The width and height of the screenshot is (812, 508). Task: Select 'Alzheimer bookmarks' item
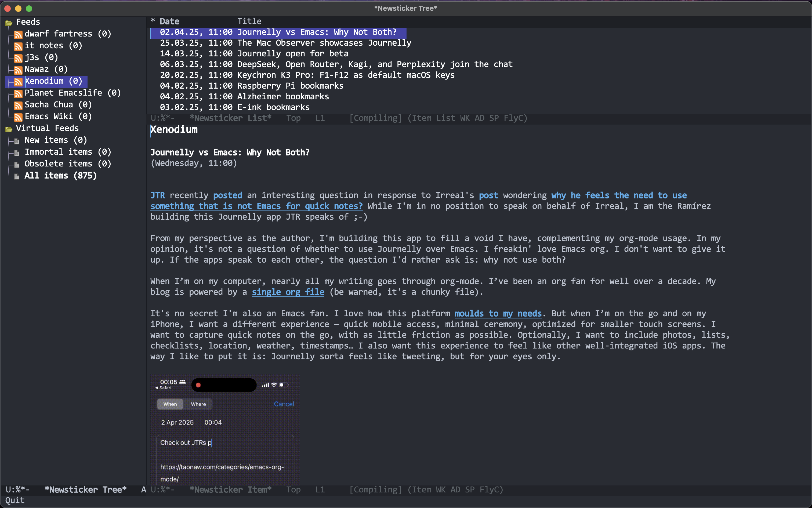point(245,97)
